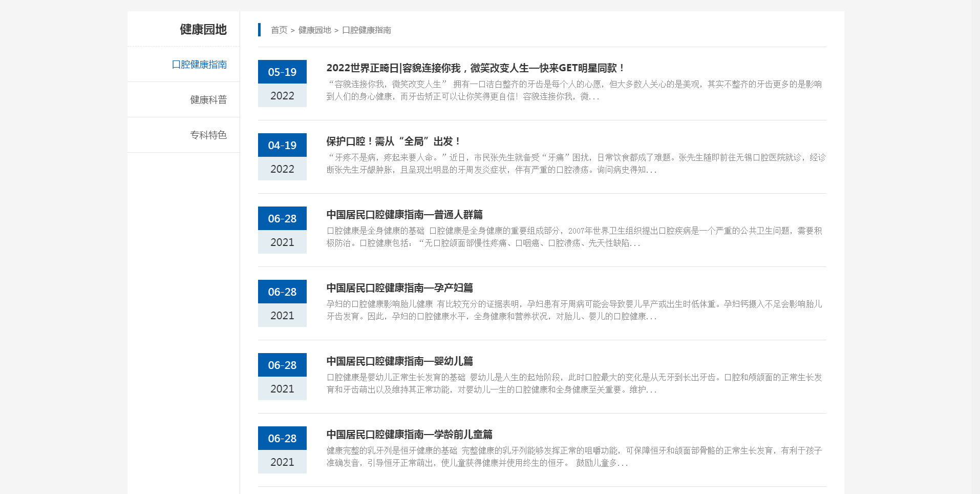Open the 保护口腔！需从“全局”出发 article
This screenshot has width=980, height=494.
point(393,141)
